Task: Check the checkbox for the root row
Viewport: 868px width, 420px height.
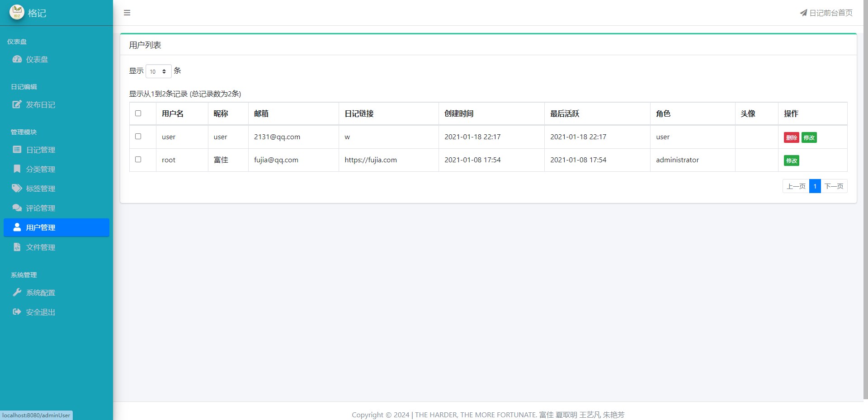Action: point(138,160)
